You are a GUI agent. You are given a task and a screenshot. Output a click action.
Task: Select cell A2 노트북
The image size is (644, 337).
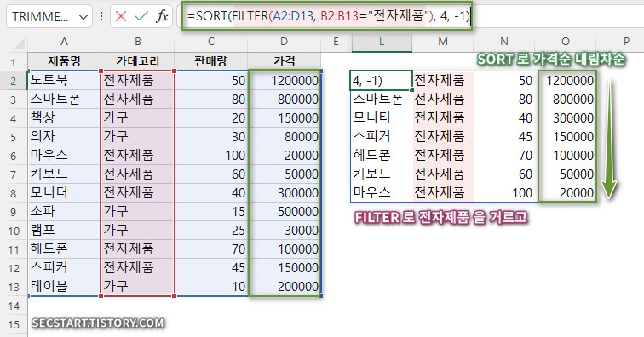click(64, 81)
